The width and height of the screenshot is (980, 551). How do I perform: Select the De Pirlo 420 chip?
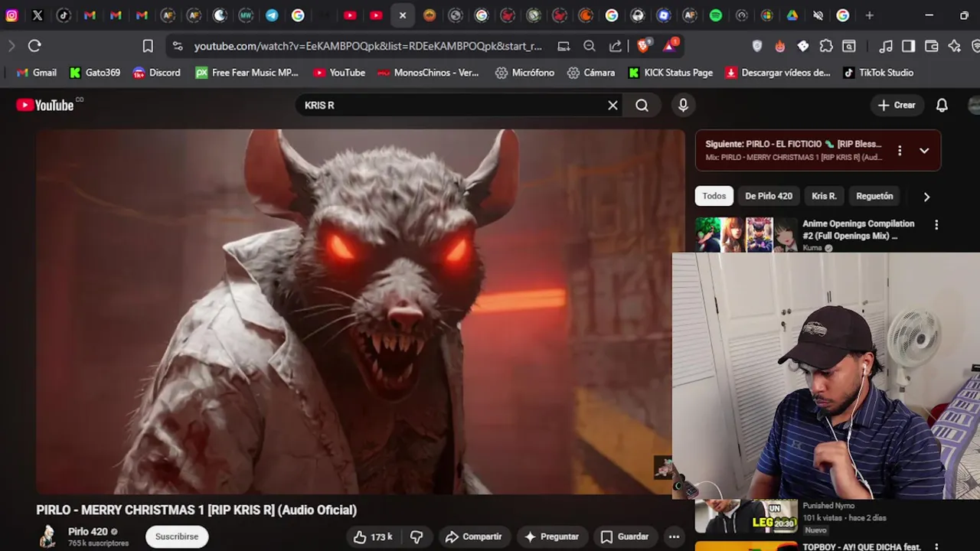[x=769, y=196]
